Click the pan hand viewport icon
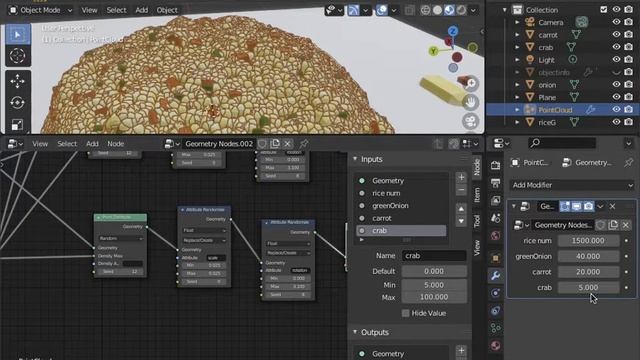Viewport: 640px width, 360px height. coord(471,102)
